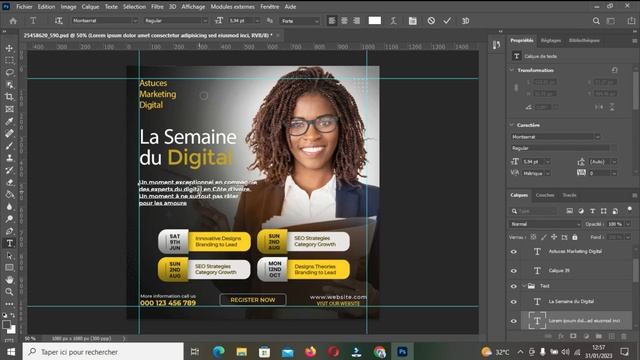This screenshot has height=360, width=640.
Task: Select the Dodge tool
Action: 9,219
